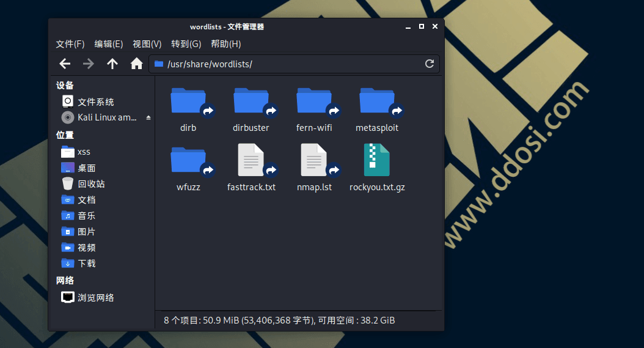
Task: Reload the folder with refresh icon
Action: pos(429,64)
